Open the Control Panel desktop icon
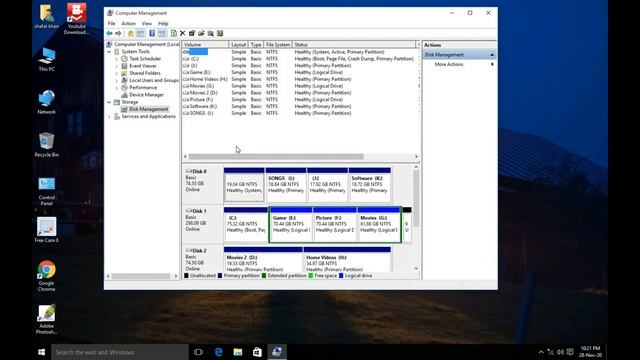This screenshot has width=640, height=360. pos(47,191)
